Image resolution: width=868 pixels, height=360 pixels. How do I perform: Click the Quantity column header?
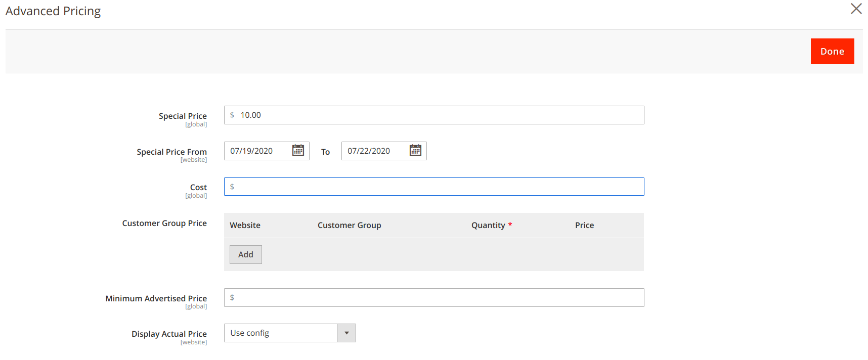click(x=488, y=226)
